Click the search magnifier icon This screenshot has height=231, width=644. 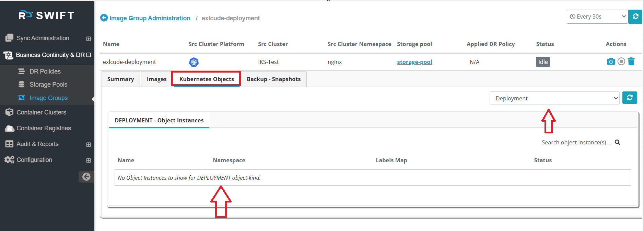[617, 142]
